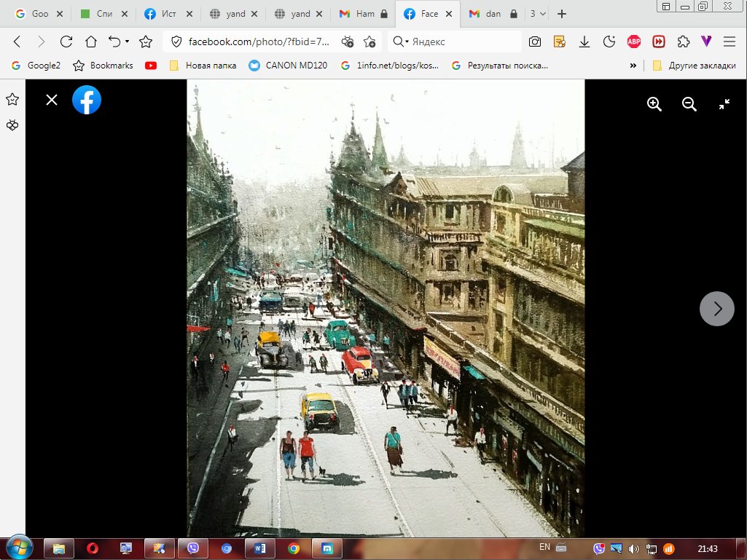Open the downloads panel
The width and height of the screenshot is (747, 560).
tap(584, 42)
